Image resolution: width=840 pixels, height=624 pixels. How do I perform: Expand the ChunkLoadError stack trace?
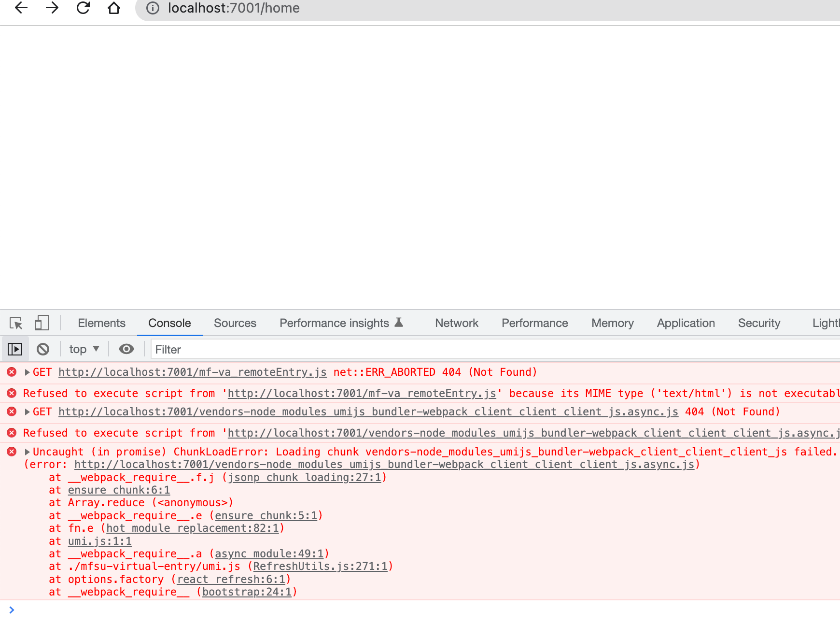pos(27,452)
